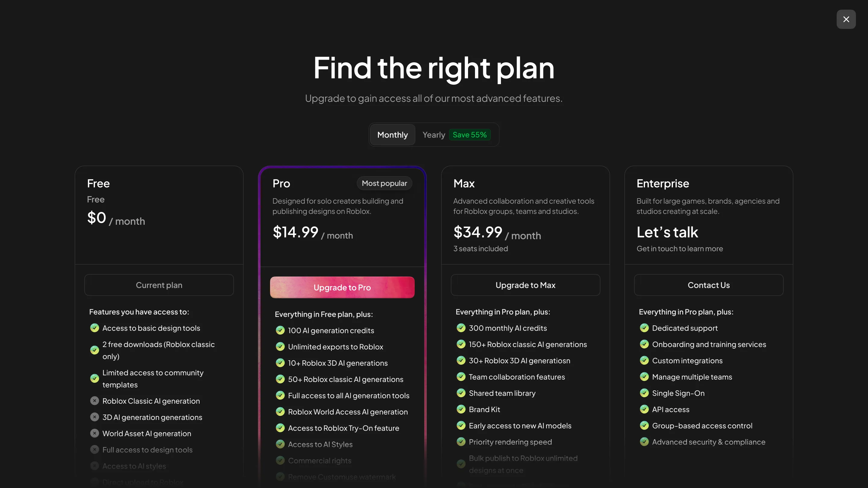This screenshot has height=488, width=868.
Task: Click checkmark icon beside Single Sign-On
Action: tap(644, 393)
